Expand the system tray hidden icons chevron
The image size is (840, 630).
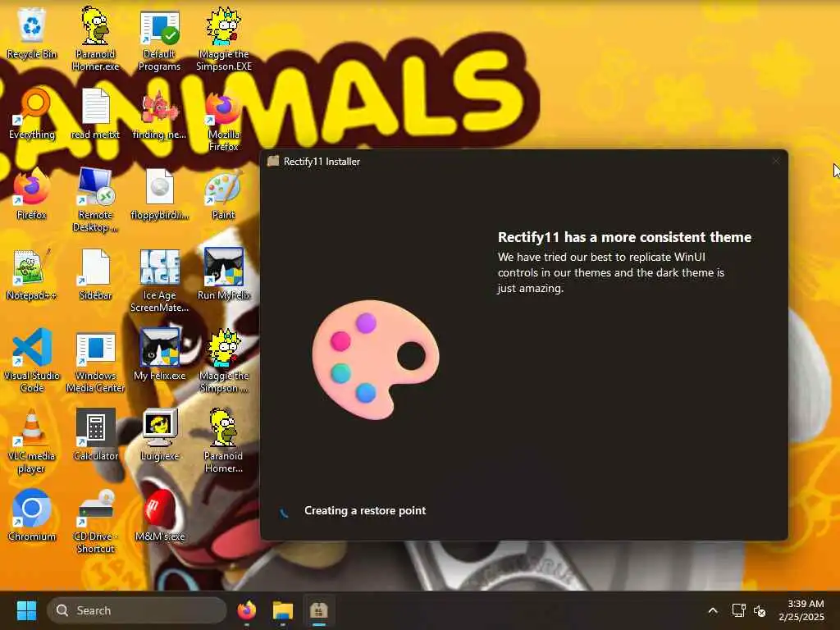click(713, 610)
